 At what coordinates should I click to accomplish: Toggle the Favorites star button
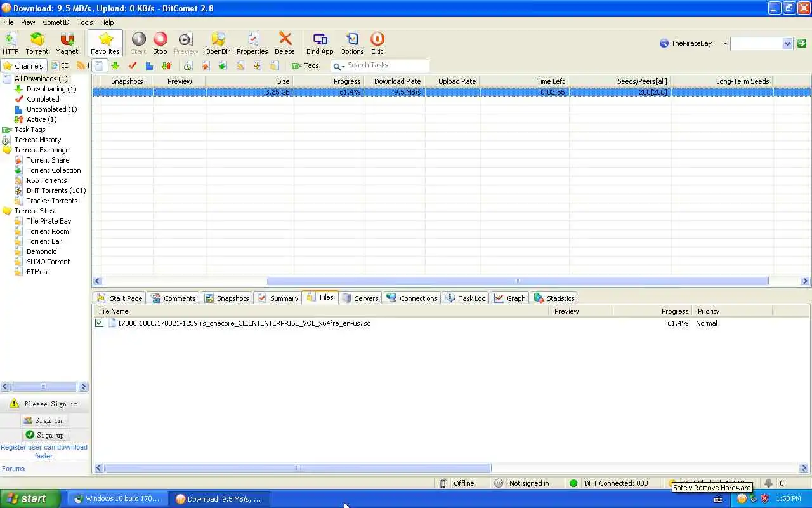105,44
